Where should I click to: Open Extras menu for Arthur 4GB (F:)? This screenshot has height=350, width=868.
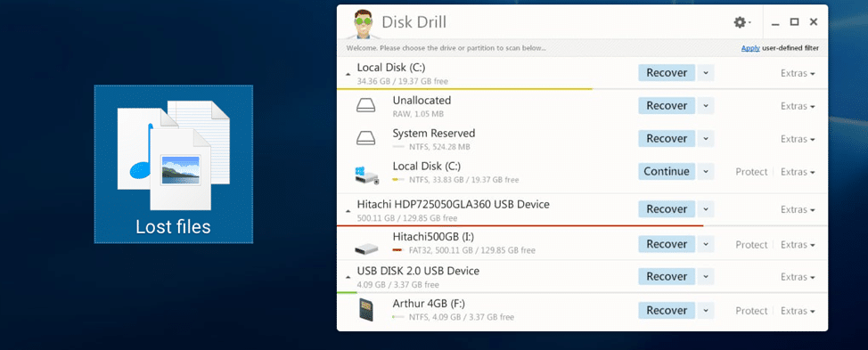point(797,311)
